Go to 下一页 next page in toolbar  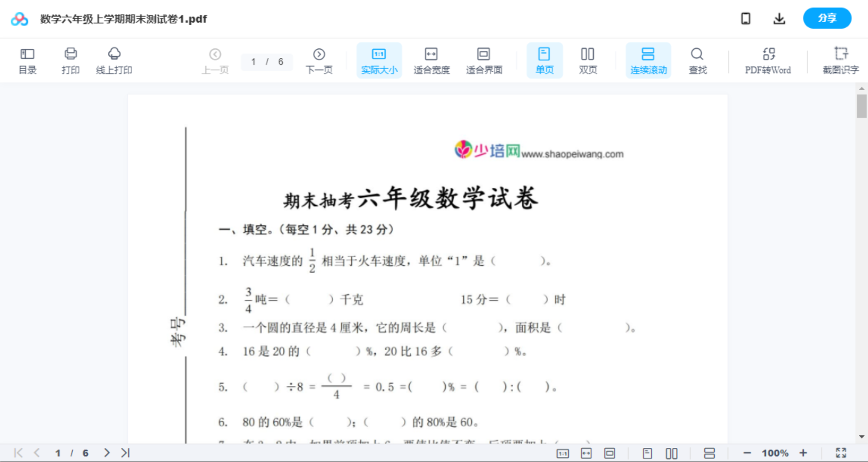319,61
